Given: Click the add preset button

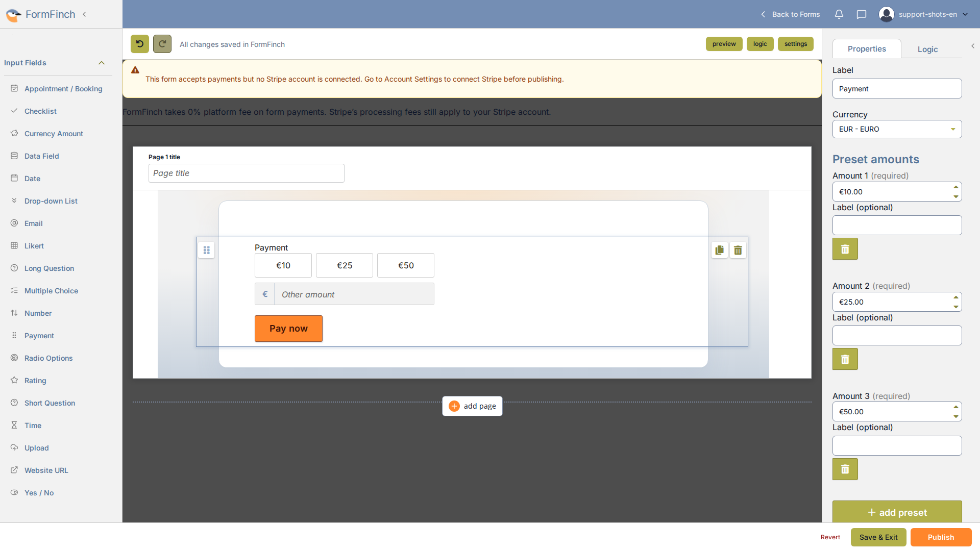Looking at the screenshot, I should pos(897,512).
